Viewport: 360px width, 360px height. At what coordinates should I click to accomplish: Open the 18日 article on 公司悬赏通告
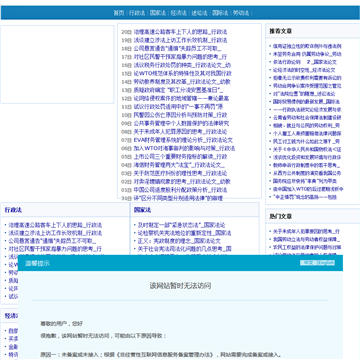[178, 49]
